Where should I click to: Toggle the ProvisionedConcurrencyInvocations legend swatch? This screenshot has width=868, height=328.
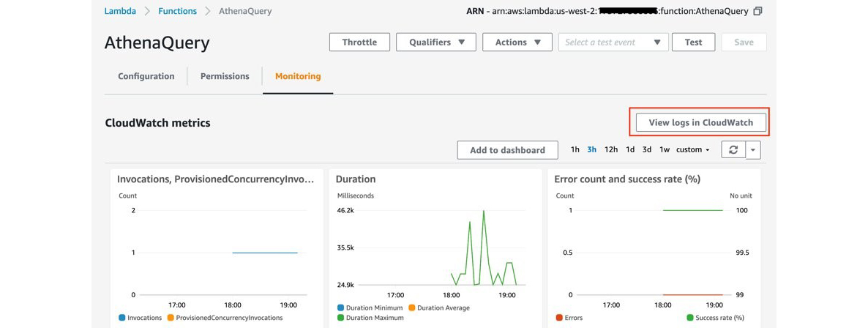pos(171,318)
